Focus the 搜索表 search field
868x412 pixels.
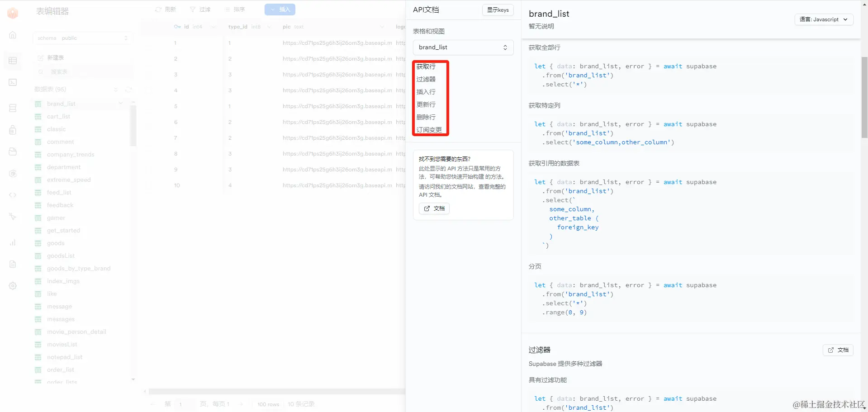[83, 72]
